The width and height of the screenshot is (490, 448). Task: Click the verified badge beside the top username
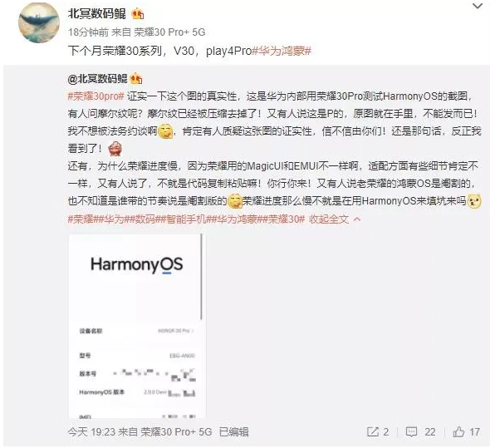(138, 14)
